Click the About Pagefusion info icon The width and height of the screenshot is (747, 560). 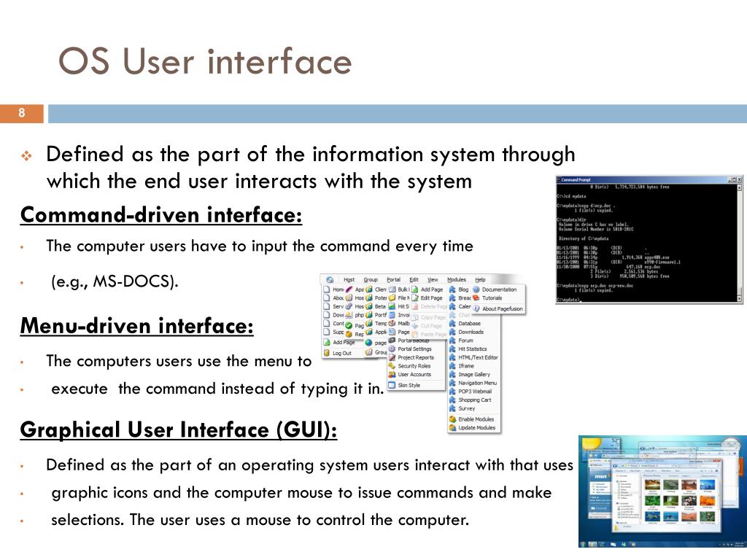pos(476,308)
